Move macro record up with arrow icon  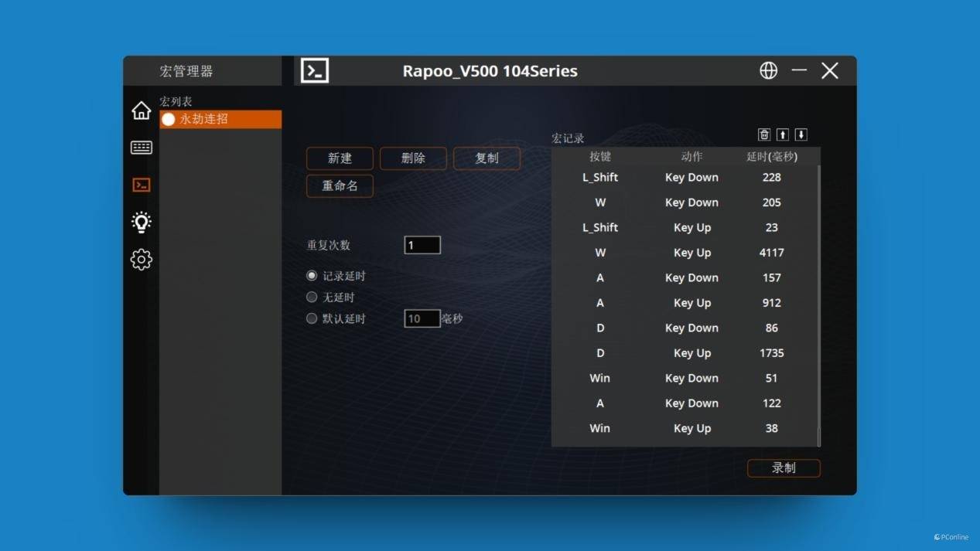pos(783,134)
